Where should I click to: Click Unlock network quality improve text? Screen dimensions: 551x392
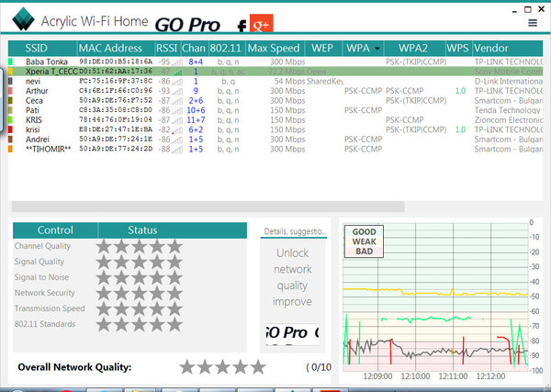pyautogui.click(x=292, y=277)
